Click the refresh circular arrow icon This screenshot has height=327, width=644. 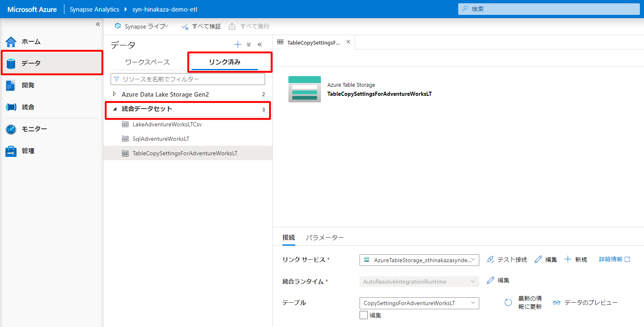(509, 303)
